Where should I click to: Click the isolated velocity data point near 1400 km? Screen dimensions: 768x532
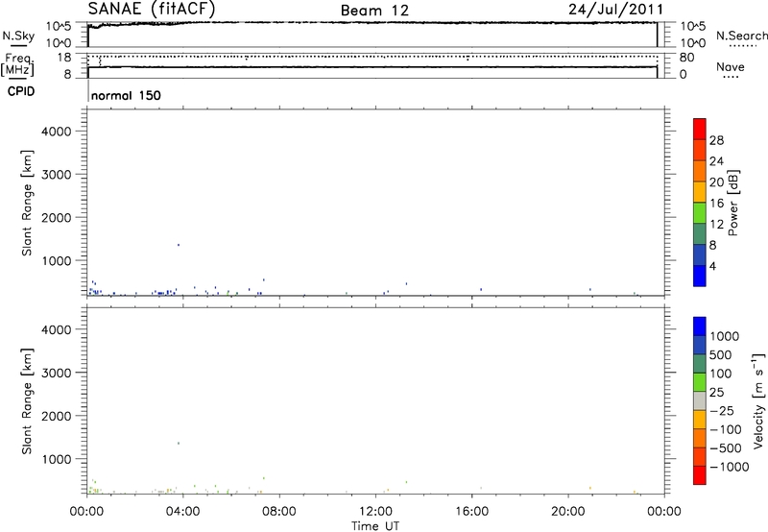point(179,444)
